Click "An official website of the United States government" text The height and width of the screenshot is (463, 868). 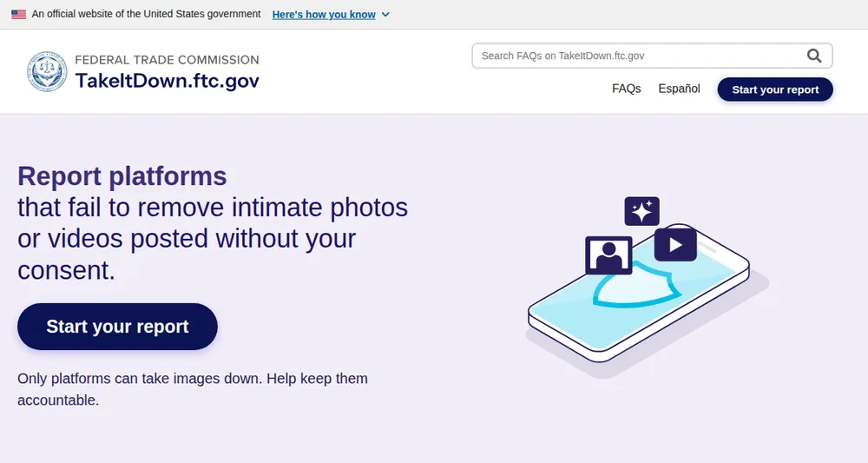pyautogui.click(x=146, y=14)
